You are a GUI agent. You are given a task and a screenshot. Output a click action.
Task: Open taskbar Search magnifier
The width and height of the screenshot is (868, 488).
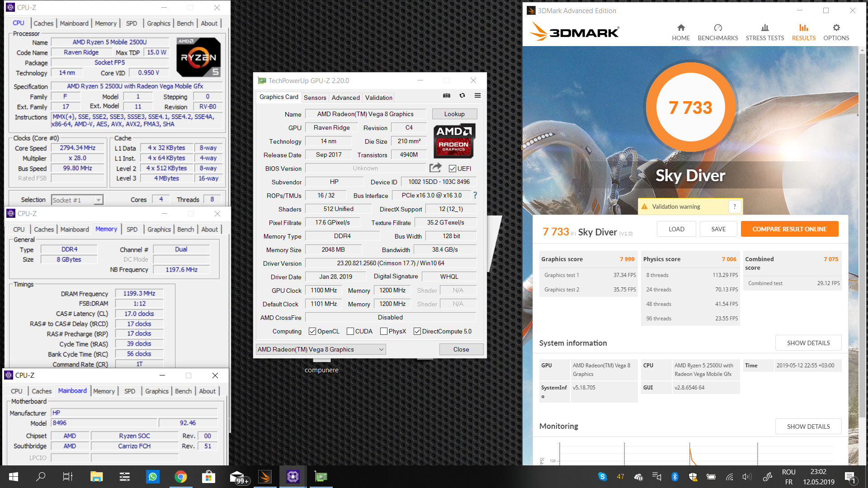[x=41, y=477]
